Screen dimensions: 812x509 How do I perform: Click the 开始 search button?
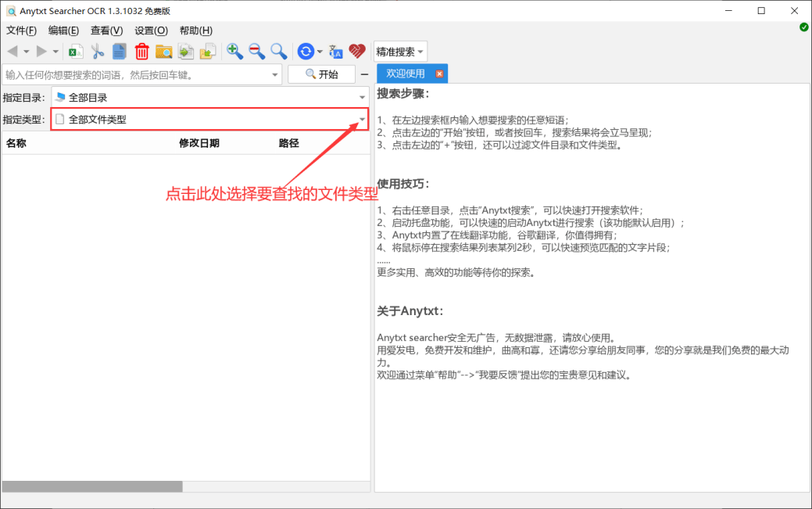(x=321, y=74)
